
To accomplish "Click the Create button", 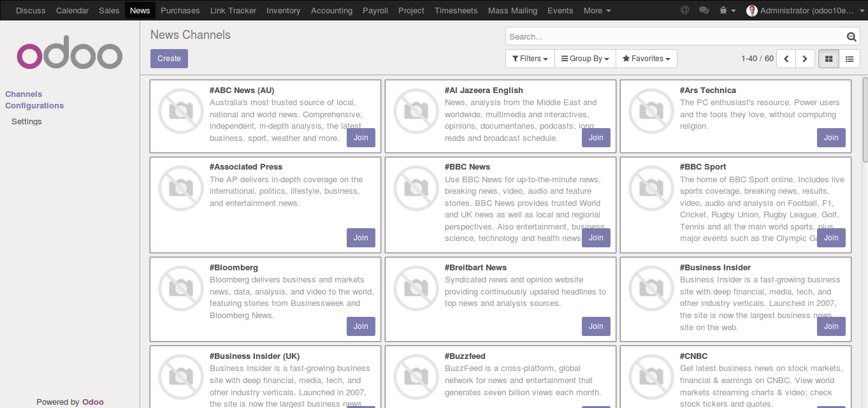I will click(169, 59).
